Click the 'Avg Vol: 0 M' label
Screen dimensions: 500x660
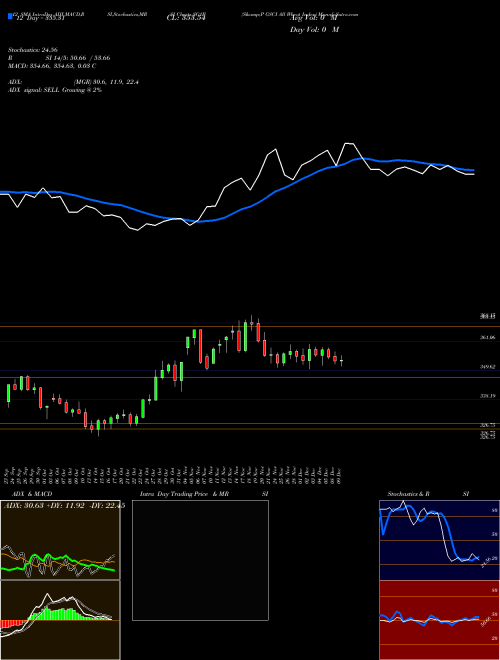pyautogui.click(x=315, y=18)
